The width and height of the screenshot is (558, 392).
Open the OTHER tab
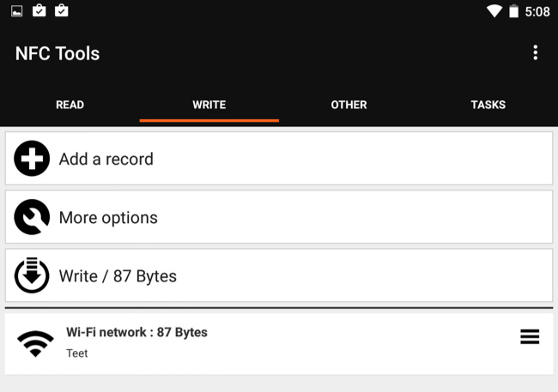coord(349,105)
